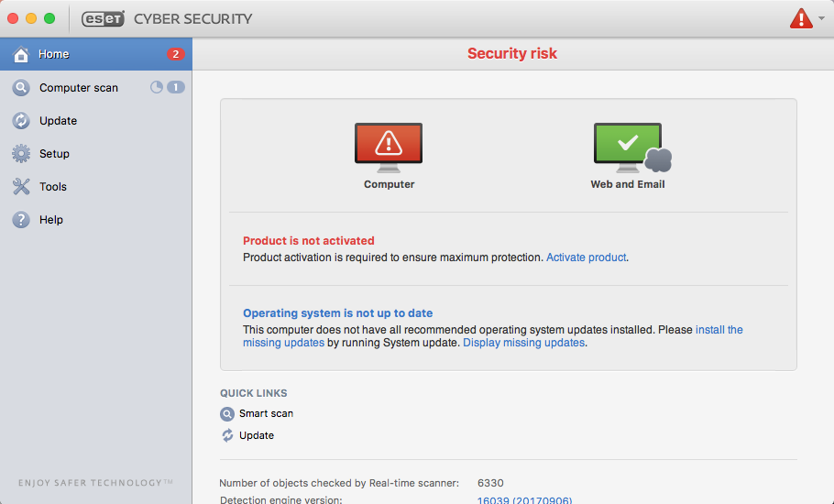
Task: Select Home in the sidebar
Action: click(x=54, y=54)
